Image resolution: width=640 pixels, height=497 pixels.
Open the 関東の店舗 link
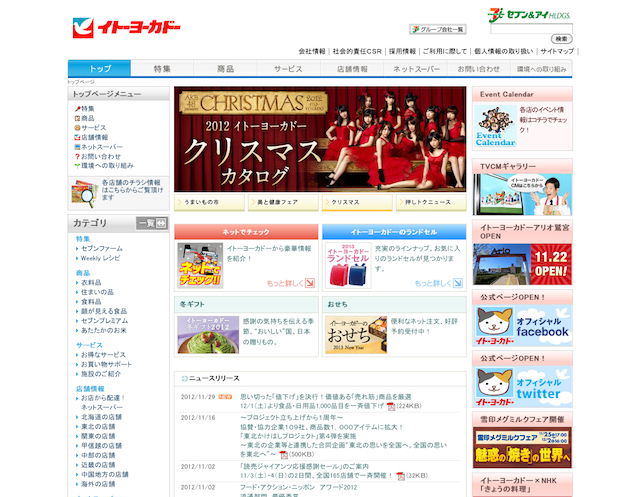(98, 436)
